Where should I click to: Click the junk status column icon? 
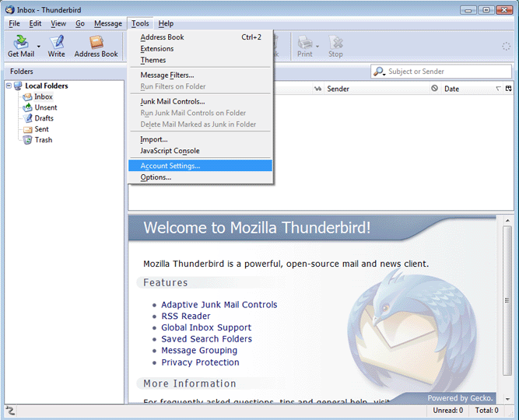[x=435, y=89]
